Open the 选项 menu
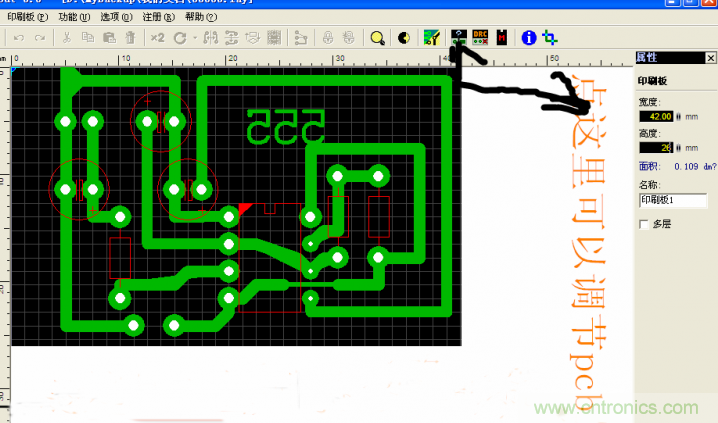Screen dimensions: 718x423 [116, 17]
